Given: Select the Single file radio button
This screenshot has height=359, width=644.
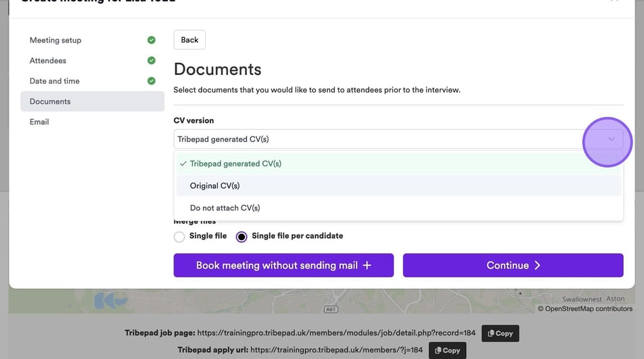Looking at the screenshot, I should [179, 237].
